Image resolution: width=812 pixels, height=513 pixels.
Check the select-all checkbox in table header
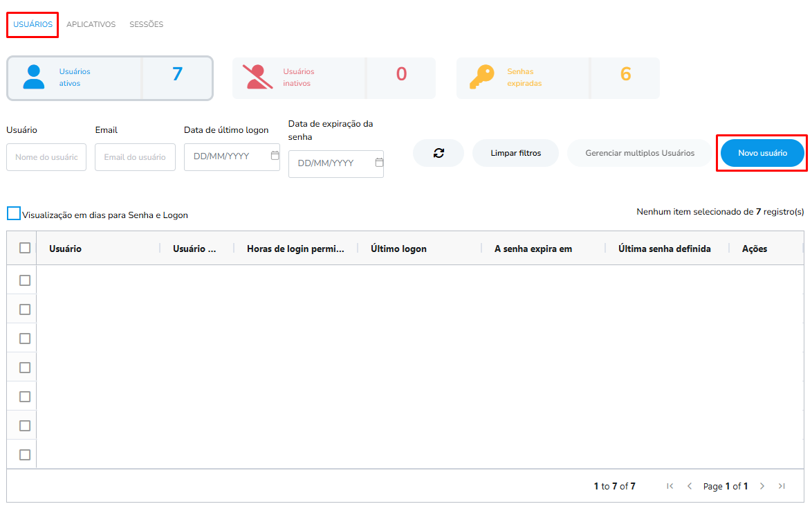tap(25, 248)
